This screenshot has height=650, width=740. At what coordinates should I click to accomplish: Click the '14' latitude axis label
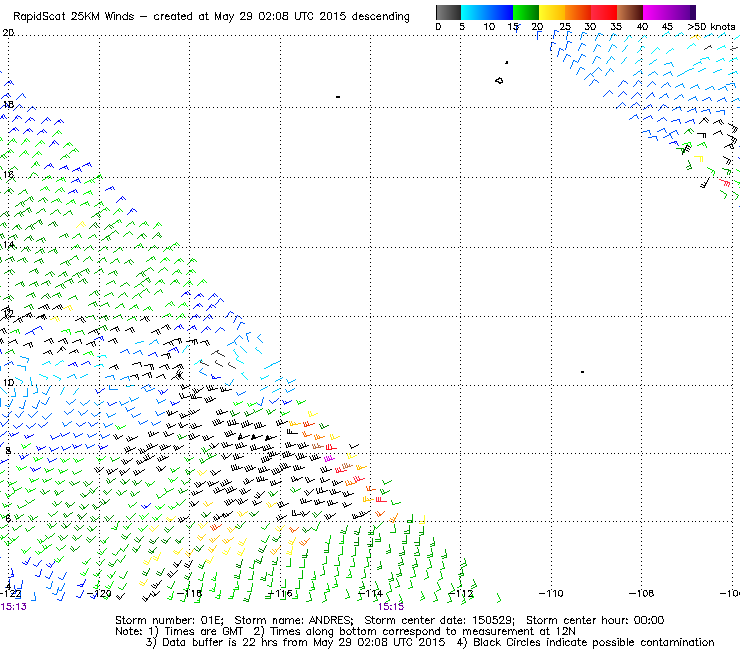[x=8, y=245]
